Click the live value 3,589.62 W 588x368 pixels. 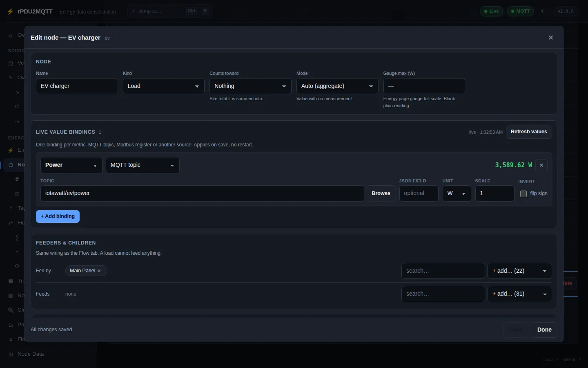pyautogui.click(x=514, y=165)
